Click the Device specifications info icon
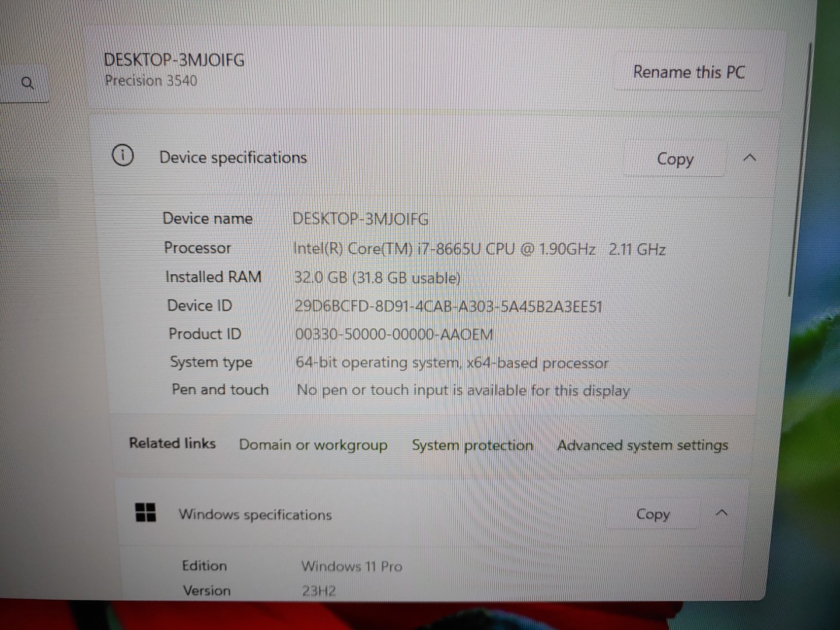This screenshot has height=630, width=840. coord(123,155)
